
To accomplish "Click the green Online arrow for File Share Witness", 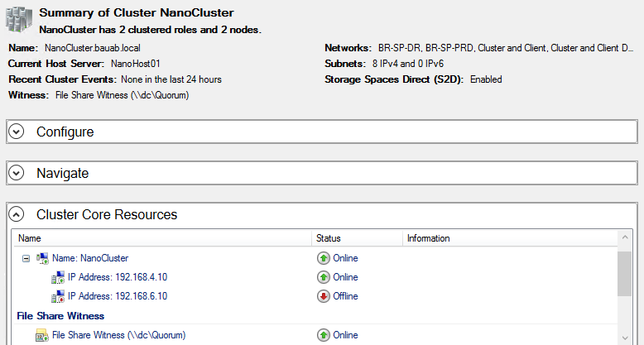I will [x=323, y=335].
